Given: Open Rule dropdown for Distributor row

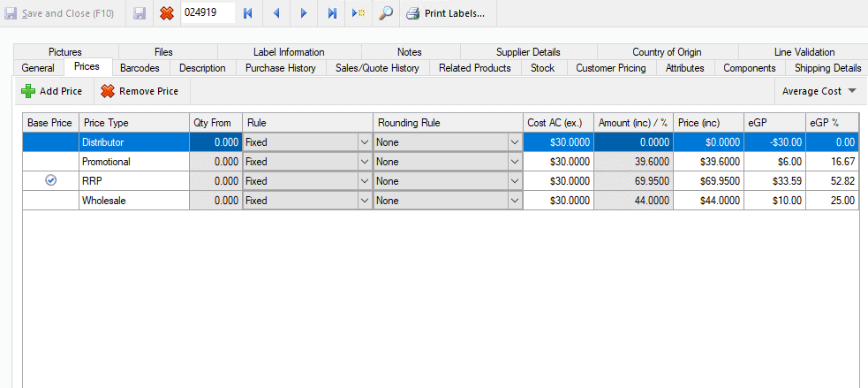Looking at the screenshot, I should [365, 142].
